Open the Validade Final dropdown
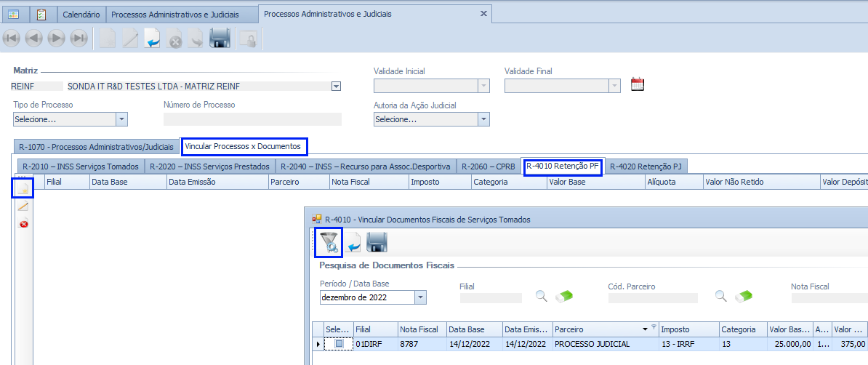Image resolution: width=868 pixels, height=365 pixels. [x=614, y=86]
